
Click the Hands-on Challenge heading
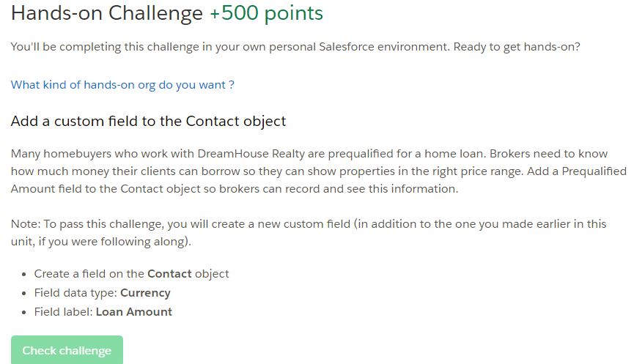(106, 13)
